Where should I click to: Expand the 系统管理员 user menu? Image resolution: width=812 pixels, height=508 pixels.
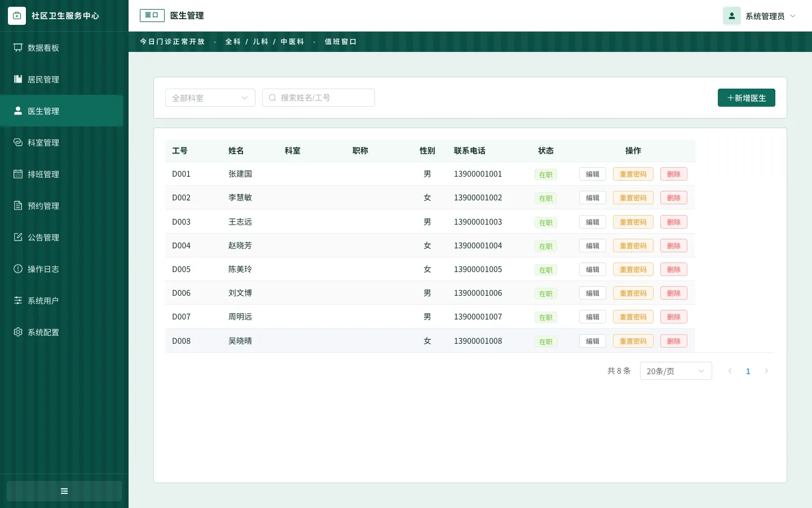tap(760, 16)
